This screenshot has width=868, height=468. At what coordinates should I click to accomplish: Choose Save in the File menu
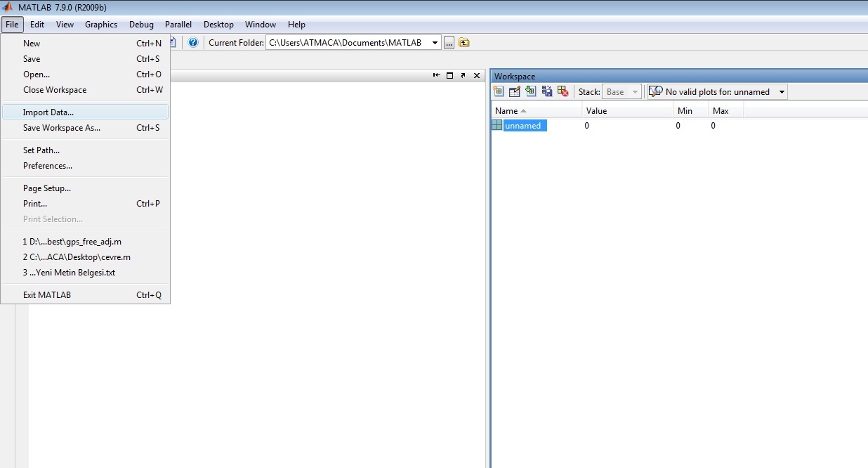(x=85, y=59)
